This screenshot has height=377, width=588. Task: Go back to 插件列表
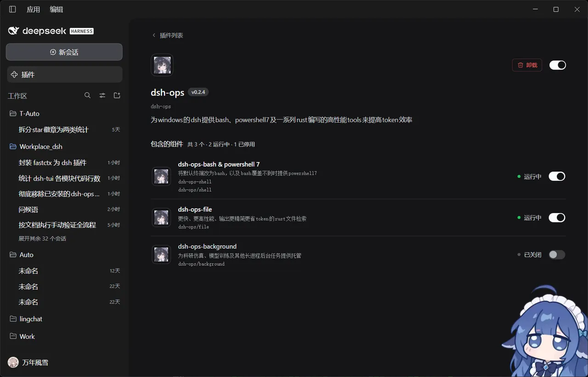(x=168, y=35)
